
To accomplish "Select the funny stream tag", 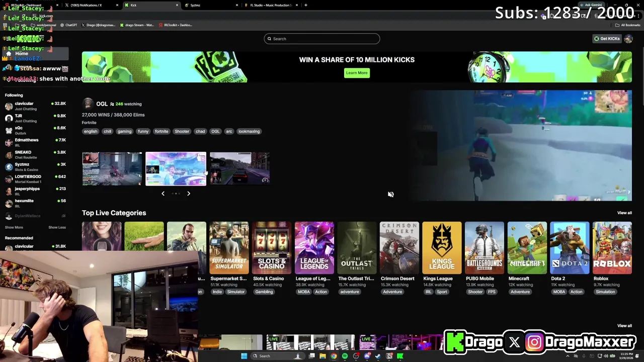I will [143, 131].
